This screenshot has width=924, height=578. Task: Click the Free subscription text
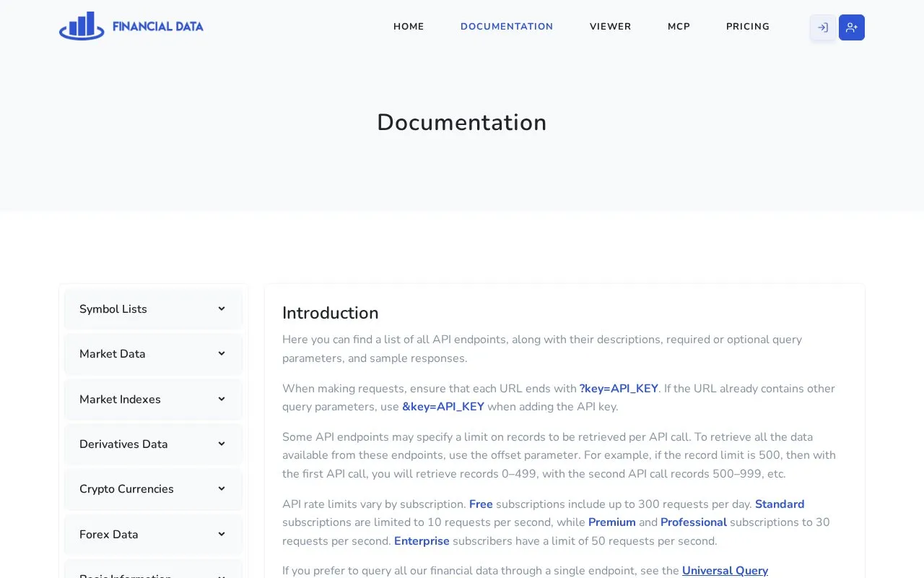tap(481, 504)
